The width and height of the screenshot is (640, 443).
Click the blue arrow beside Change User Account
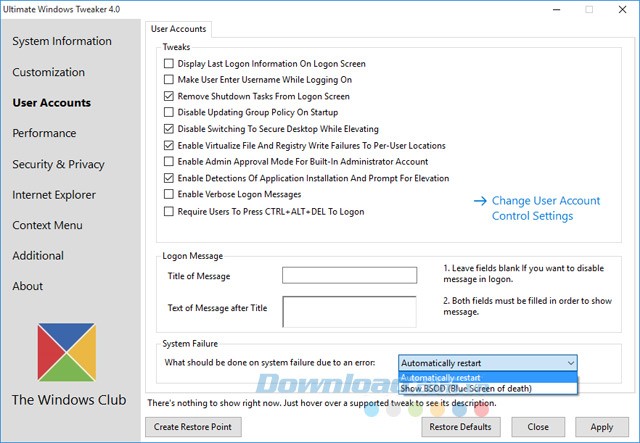479,201
